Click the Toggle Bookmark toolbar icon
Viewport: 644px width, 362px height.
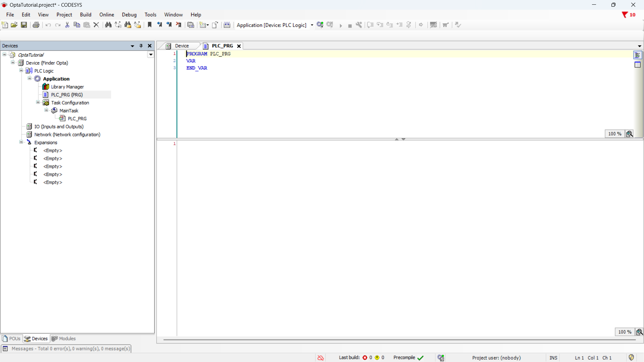click(150, 25)
